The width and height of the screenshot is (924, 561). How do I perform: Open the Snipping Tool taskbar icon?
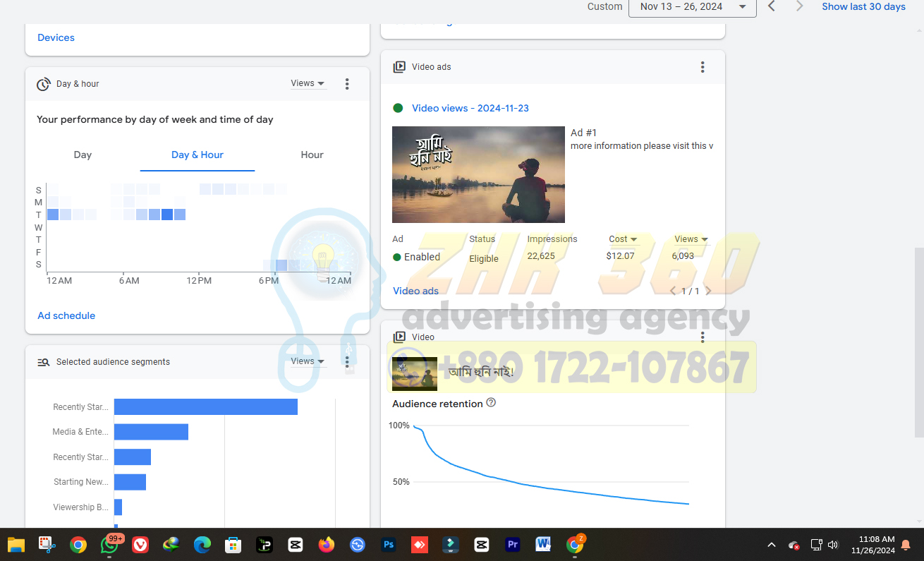coord(47,545)
